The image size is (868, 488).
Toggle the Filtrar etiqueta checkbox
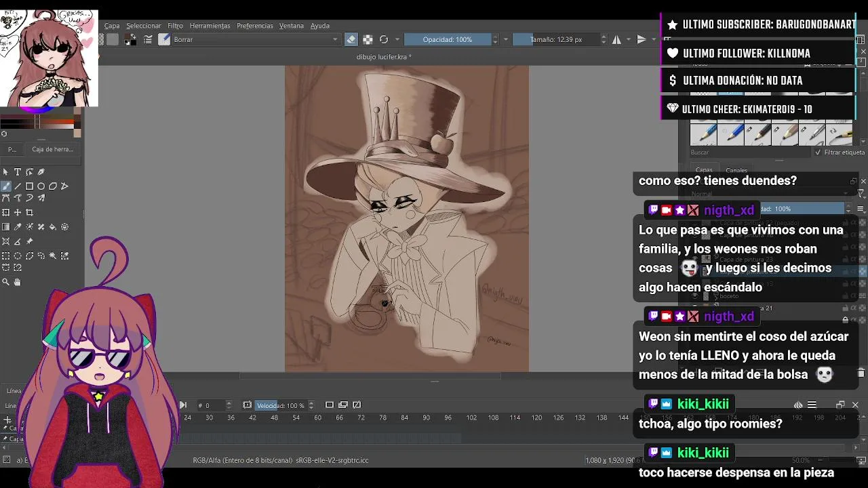(x=818, y=152)
